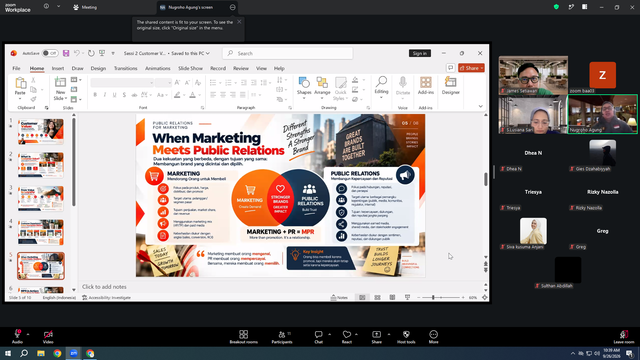The height and width of the screenshot is (360, 640).
Task: Toggle Underline formatting
Action: [115, 95]
